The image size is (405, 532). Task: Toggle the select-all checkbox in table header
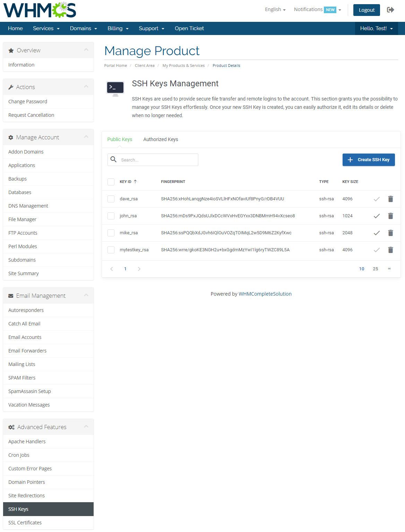pyautogui.click(x=111, y=182)
